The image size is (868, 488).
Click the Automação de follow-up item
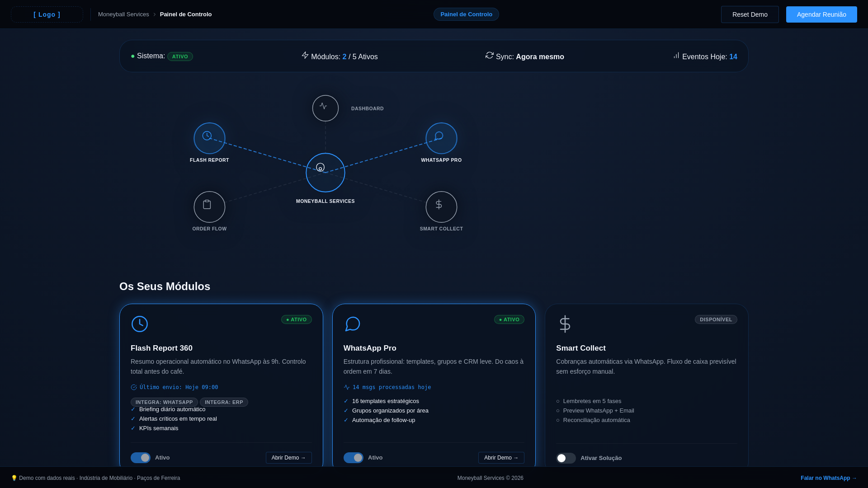[x=383, y=420]
